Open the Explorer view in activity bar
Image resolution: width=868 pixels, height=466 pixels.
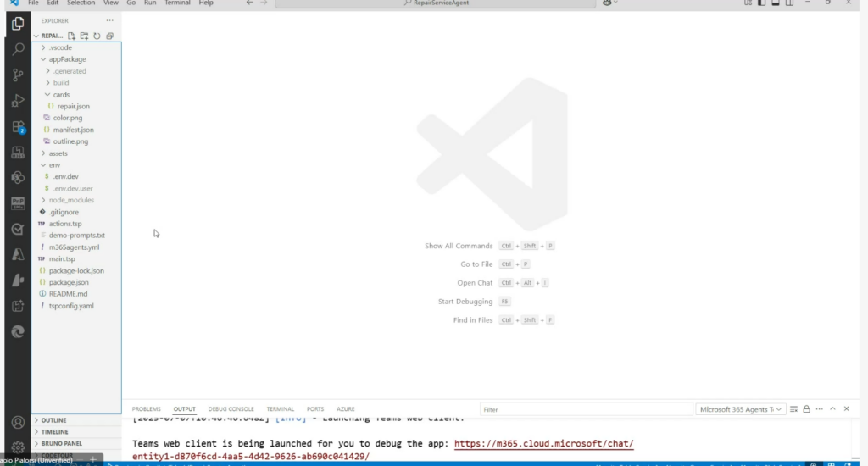tap(18, 23)
